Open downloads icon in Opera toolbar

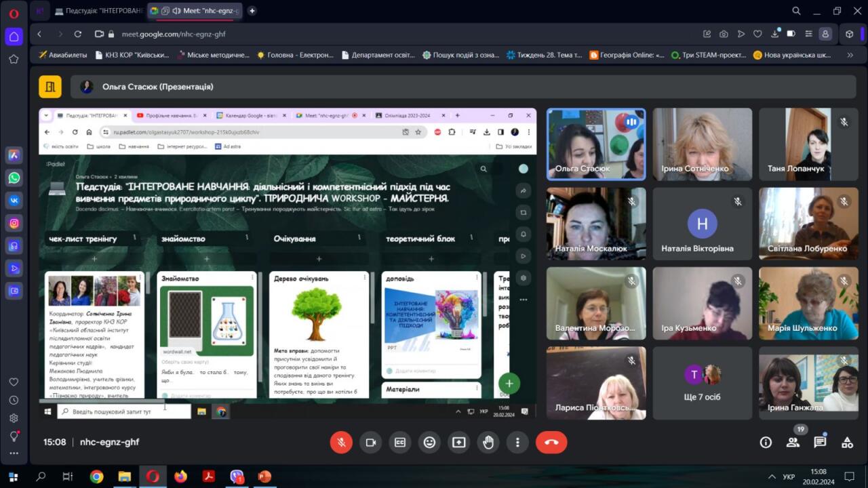tap(774, 34)
